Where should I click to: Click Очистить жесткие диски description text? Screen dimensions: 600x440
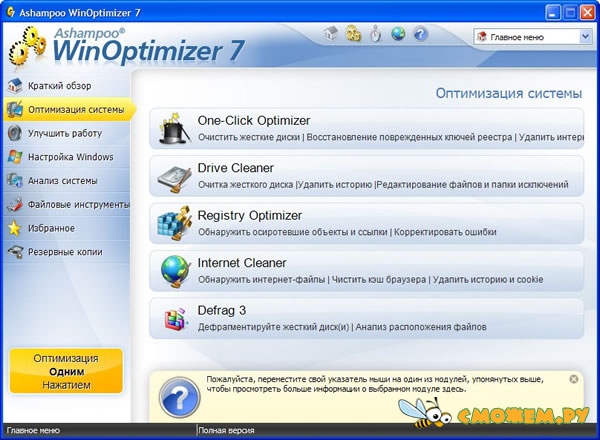[249, 137]
